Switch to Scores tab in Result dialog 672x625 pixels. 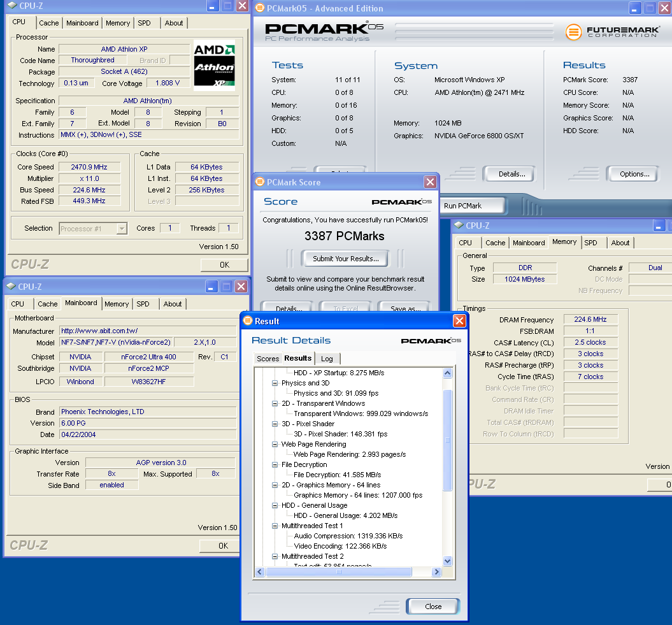click(268, 359)
